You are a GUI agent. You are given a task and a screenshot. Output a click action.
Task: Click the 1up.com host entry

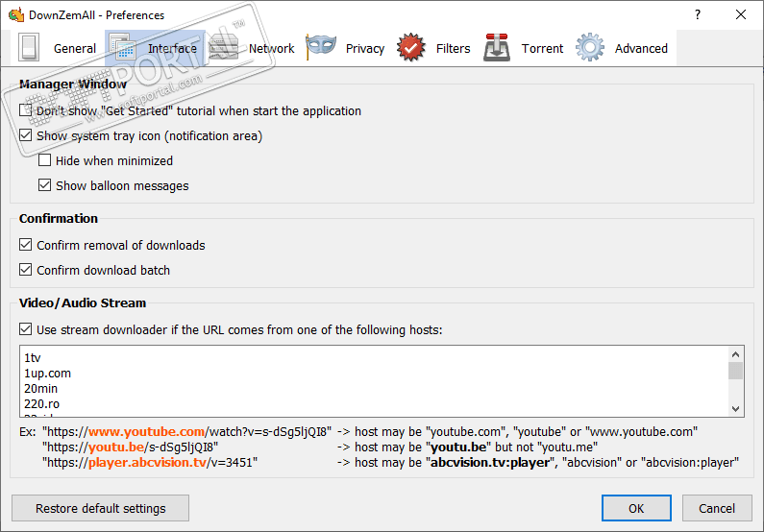coord(48,374)
